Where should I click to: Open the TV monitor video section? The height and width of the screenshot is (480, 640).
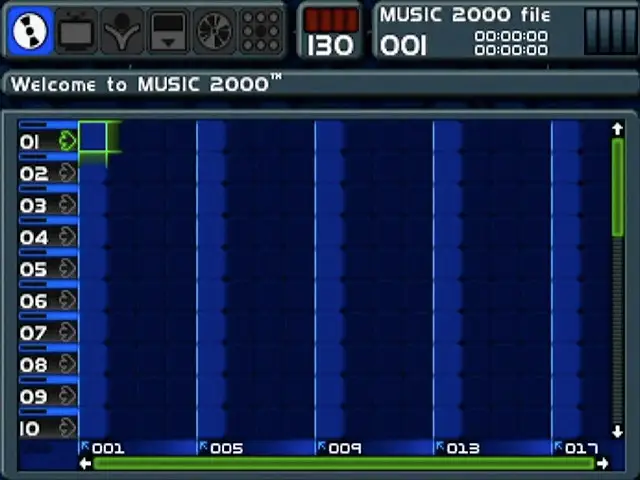(x=76, y=31)
